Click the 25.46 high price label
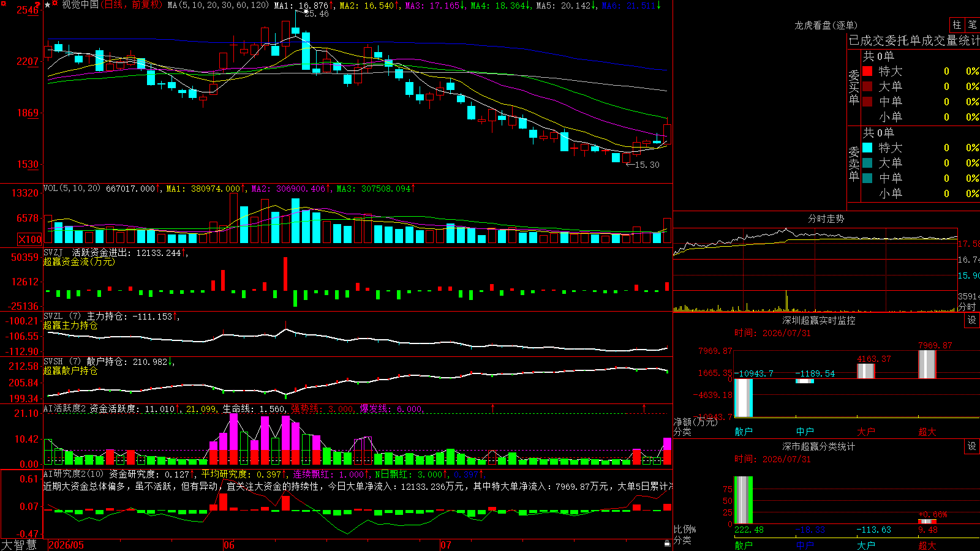This screenshot has height=551, width=980. (x=316, y=14)
